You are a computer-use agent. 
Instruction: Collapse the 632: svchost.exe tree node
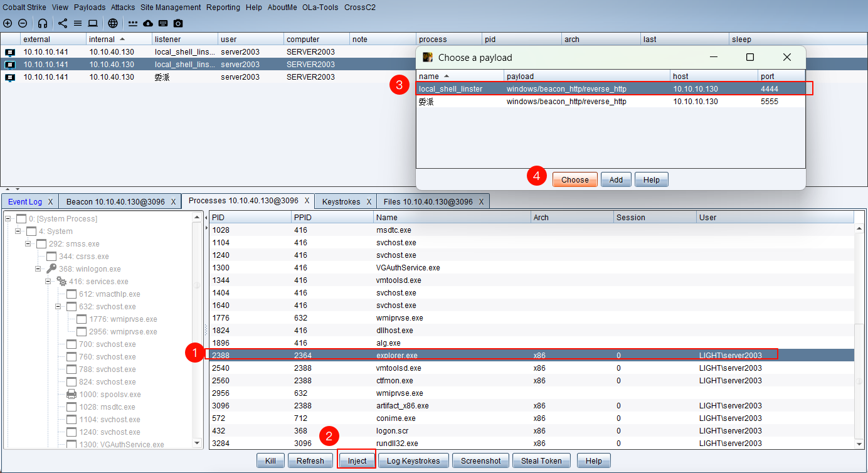point(58,307)
